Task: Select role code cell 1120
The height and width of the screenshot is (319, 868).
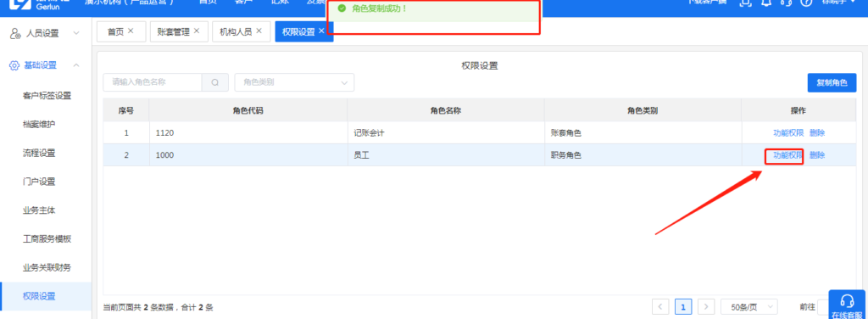Action: click(248, 133)
